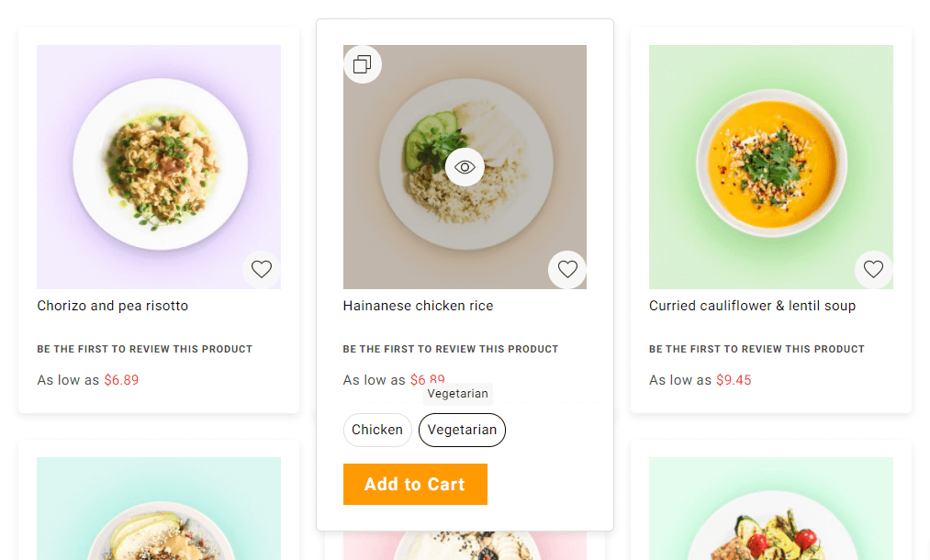This screenshot has height=560, width=930.
Task: Click the Curried cauliflower lentil soup image
Action: coord(771,166)
